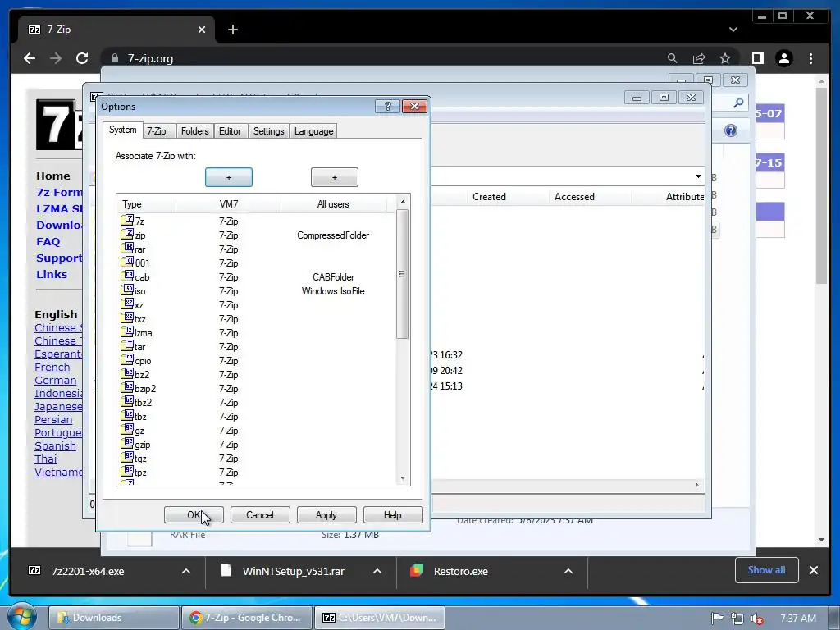Click Chrome's reload page icon
Image resolution: width=840 pixels, height=630 pixels.
point(82,58)
